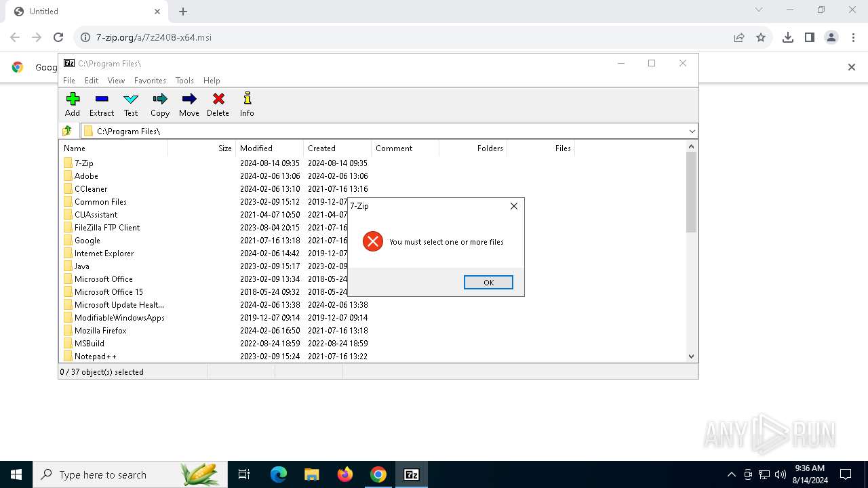Image resolution: width=868 pixels, height=488 pixels.
Task: Open the View menu in 7-Zip
Action: 116,80
